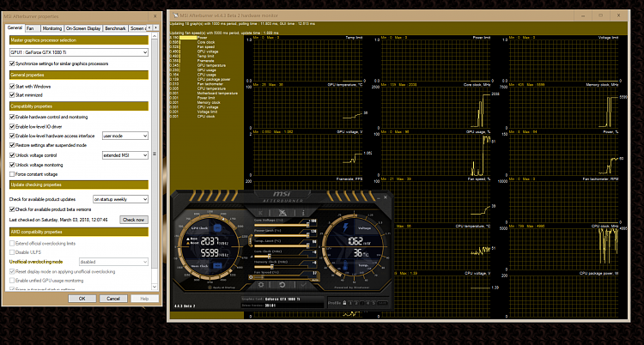Enable Force constant voltage checkbox
Viewport: 644px width, 345px height.
[x=12, y=174]
